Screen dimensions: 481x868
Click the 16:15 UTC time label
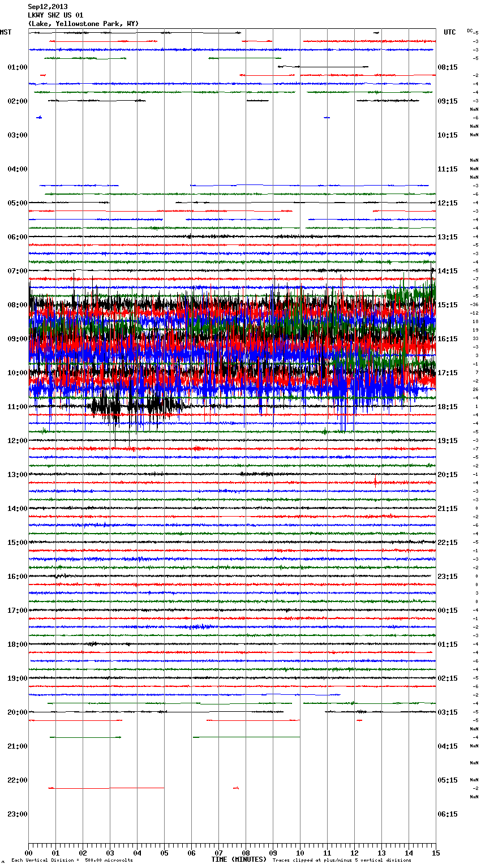pyautogui.click(x=448, y=339)
